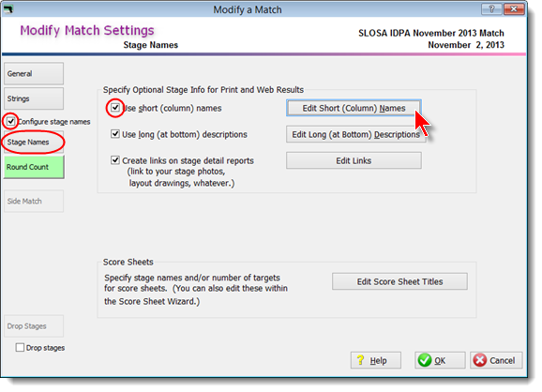Select the Stage Names section
Viewport: 542px width, 392px height.
click(34, 142)
